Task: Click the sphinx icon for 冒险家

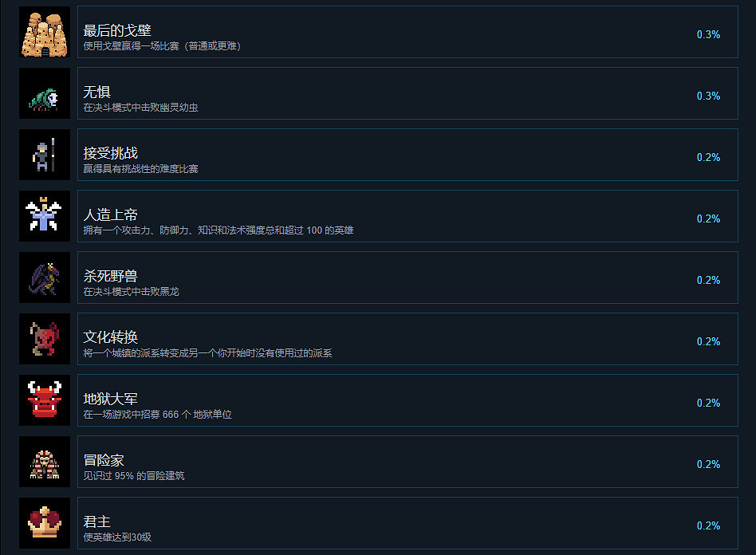Action: (x=45, y=462)
